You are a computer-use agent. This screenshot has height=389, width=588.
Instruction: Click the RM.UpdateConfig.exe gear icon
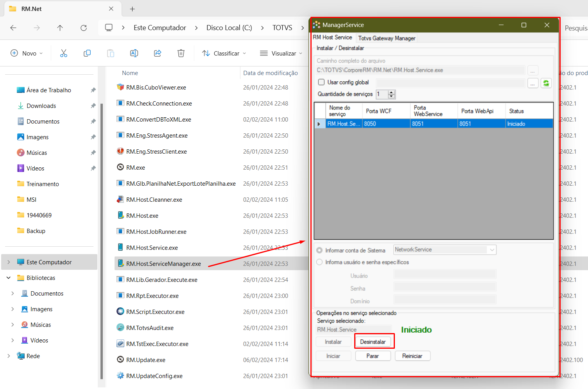(120, 376)
